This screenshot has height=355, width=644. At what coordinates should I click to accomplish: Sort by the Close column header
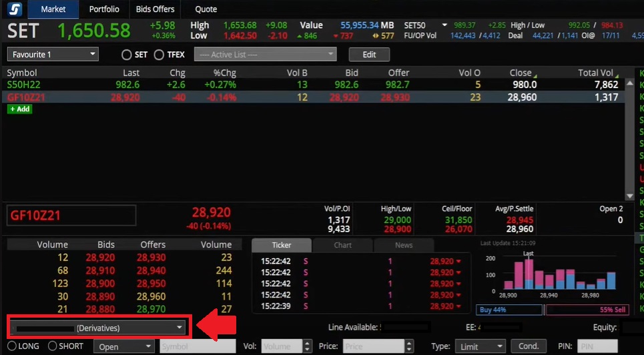tap(521, 73)
